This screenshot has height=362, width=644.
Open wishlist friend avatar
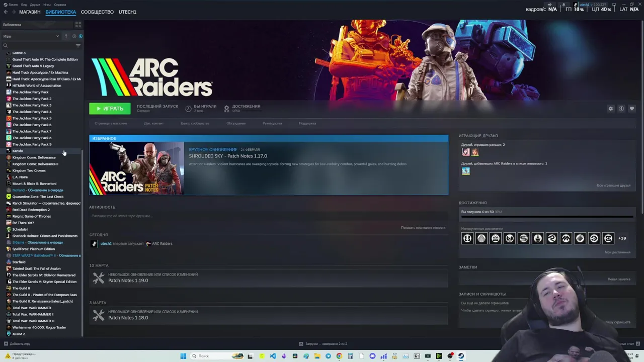tap(465, 171)
